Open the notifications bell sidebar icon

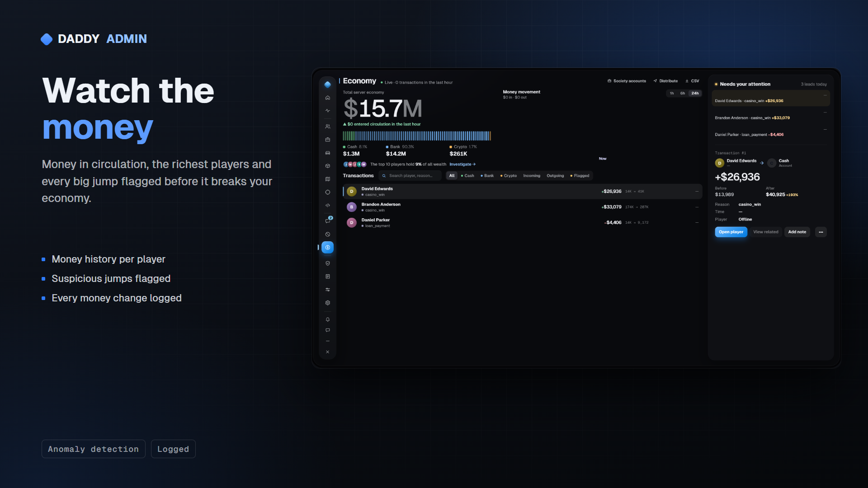pyautogui.click(x=328, y=319)
